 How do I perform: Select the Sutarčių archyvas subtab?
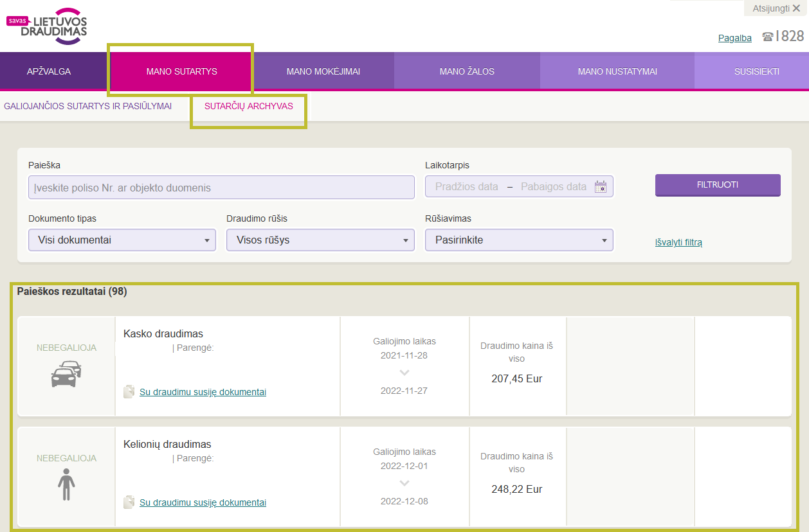(249, 107)
